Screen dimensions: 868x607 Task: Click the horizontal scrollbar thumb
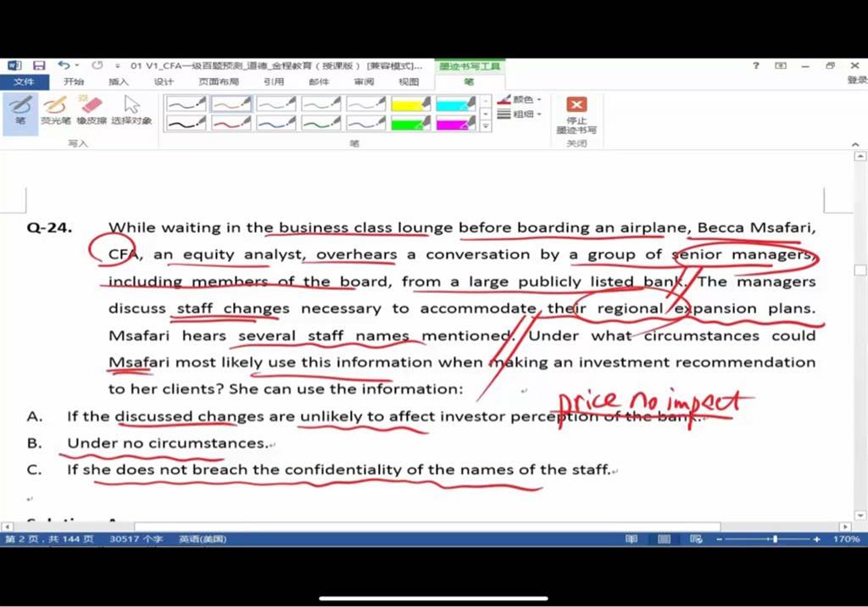[427, 526]
